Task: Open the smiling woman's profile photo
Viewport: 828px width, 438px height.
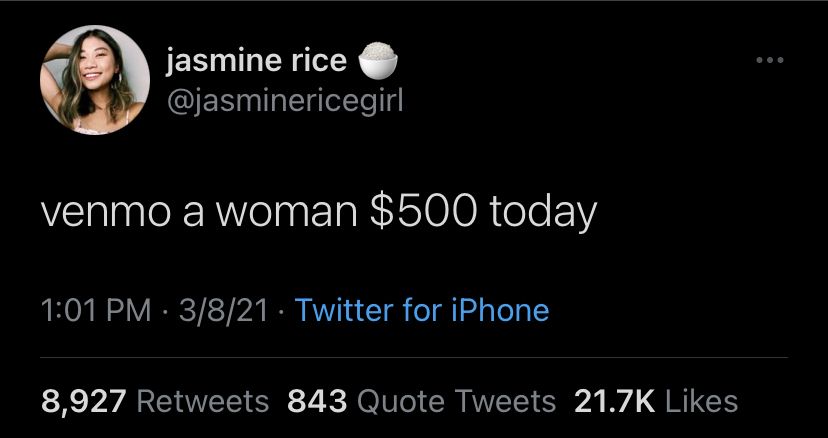Action: pos(95,79)
